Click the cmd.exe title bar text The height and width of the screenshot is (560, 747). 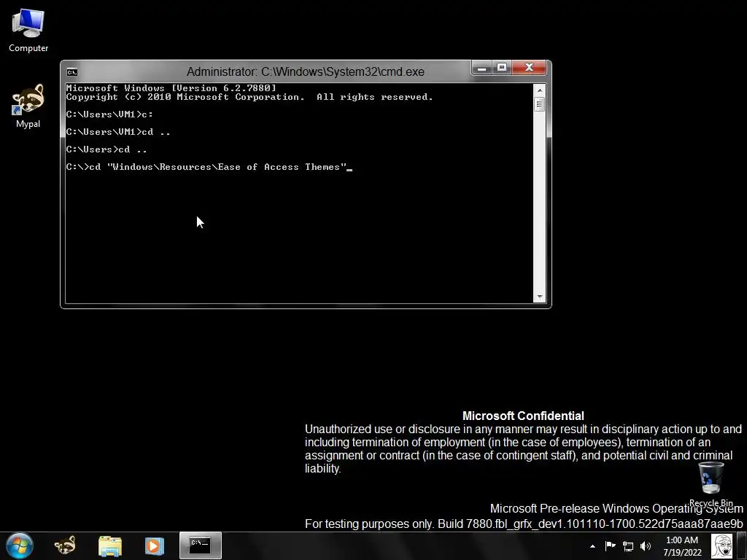[x=306, y=72]
